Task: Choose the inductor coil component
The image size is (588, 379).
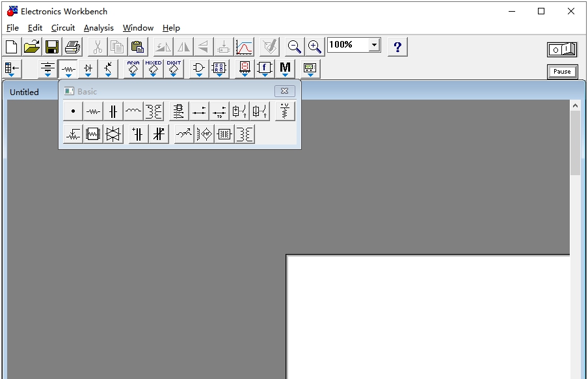Action: (133, 111)
